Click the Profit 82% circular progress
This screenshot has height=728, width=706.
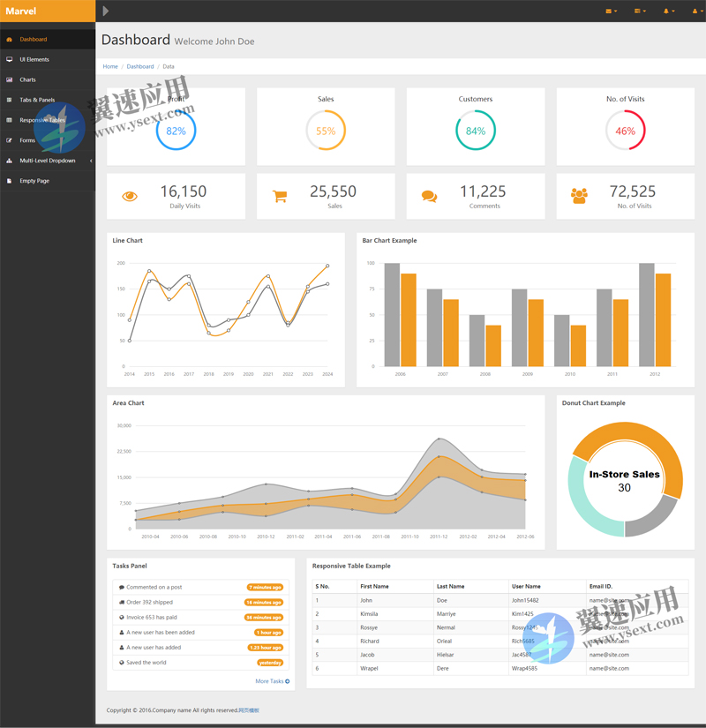pos(176,131)
